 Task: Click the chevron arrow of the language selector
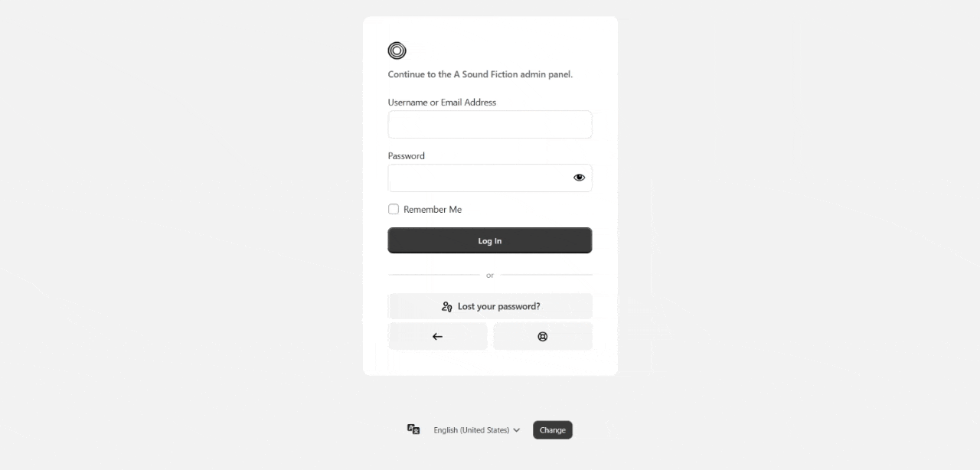coord(517,430)
